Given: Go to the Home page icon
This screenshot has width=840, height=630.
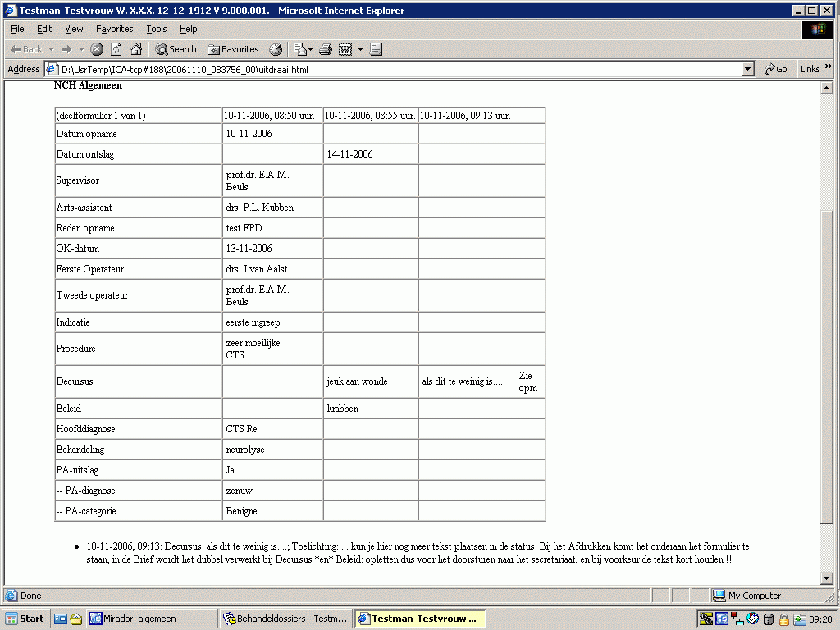Looking at the screenshot, I should 136,49.
